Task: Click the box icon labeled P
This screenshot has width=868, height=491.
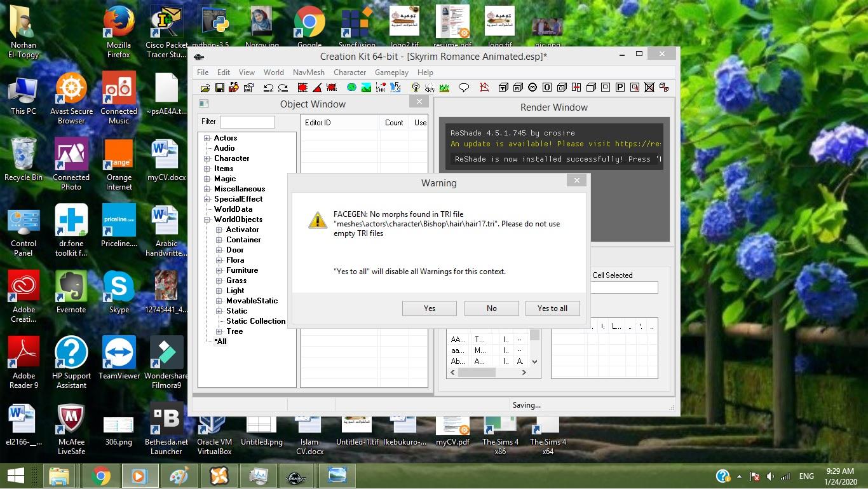Action: coord(620,88)
